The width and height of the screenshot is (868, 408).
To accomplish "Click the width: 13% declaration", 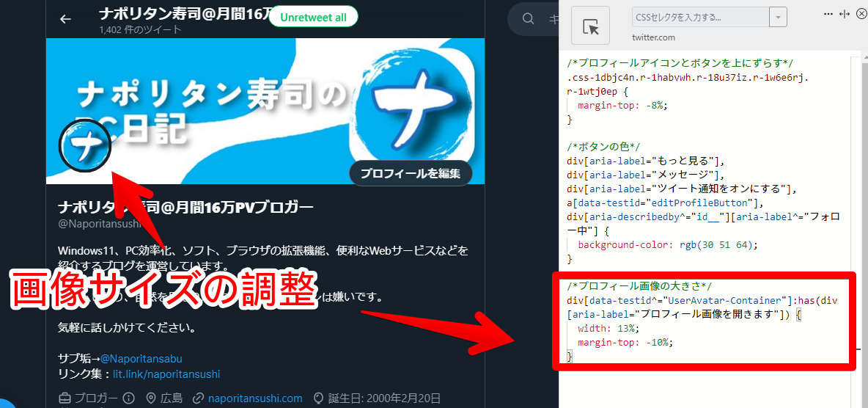I will tap(608, 329).
